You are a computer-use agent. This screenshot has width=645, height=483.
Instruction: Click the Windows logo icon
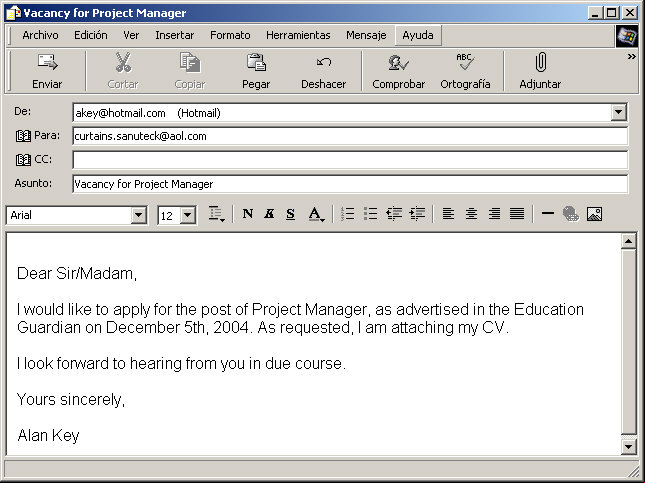626,36
